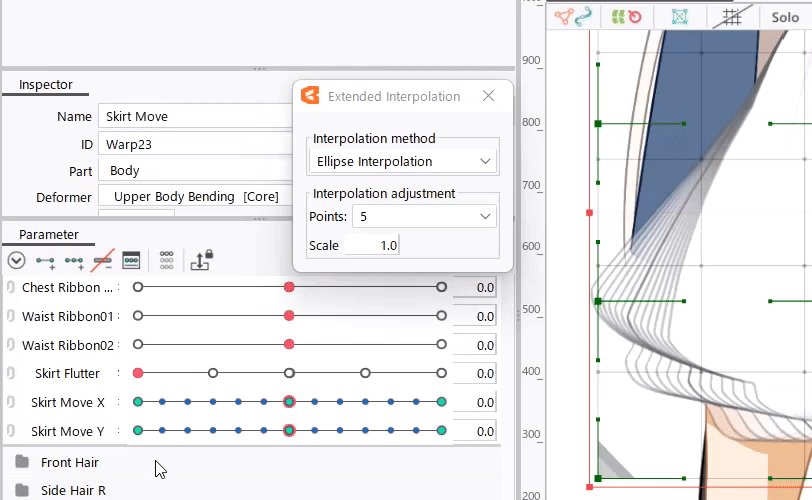Click the Skirt Flutter value field
The image size is (812, 500).
coord(474,374)
